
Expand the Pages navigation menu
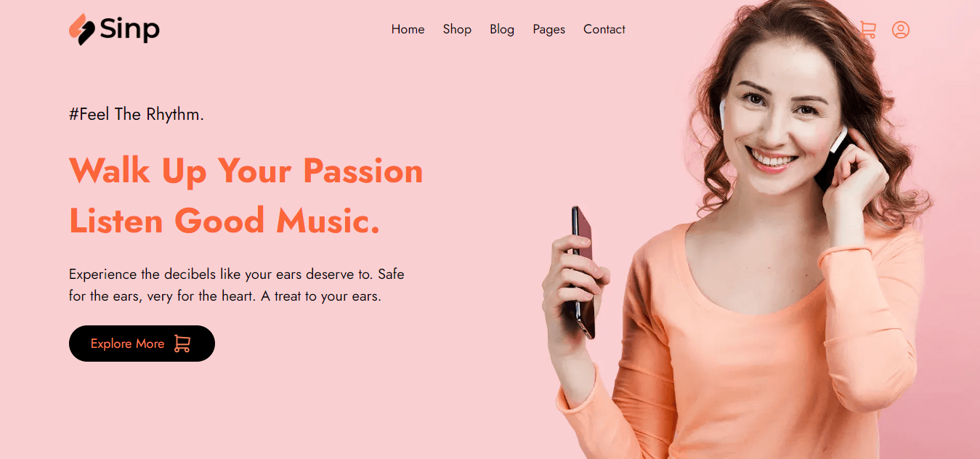548,29
